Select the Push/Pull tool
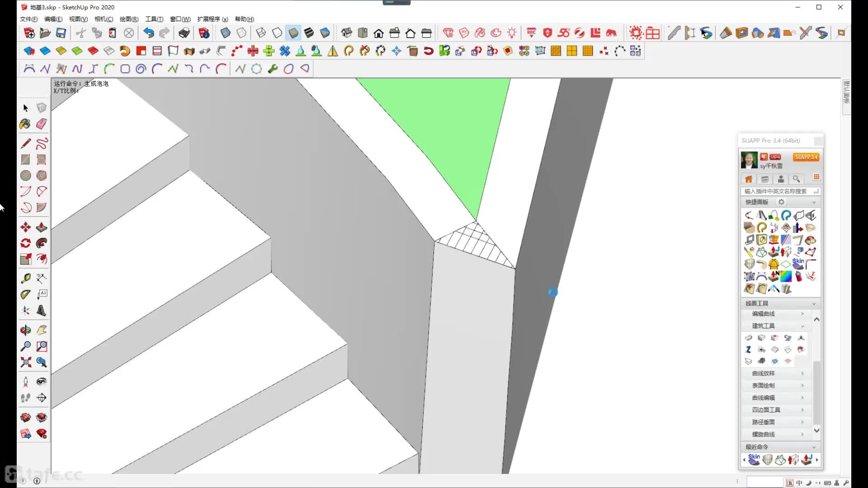Screen dimensions: 868x488 [42, 227]
